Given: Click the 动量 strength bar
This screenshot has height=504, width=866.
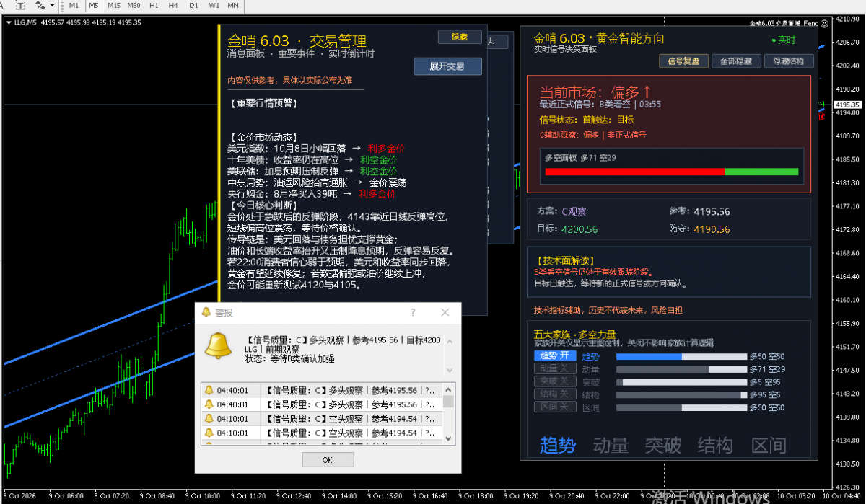Looking at the screenshot, I should pyautogui.click(x=681, y=369).
